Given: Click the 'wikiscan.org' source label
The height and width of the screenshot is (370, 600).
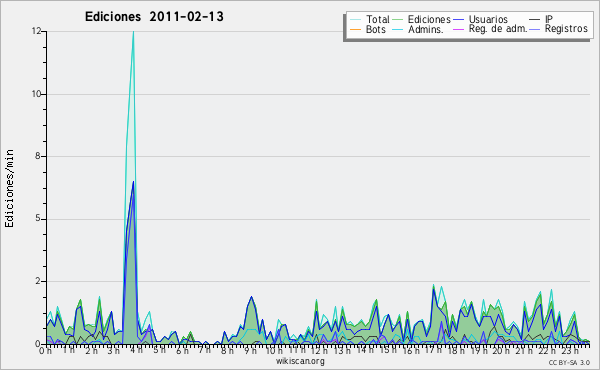Looking at the screenshot, I should (300, 361).
